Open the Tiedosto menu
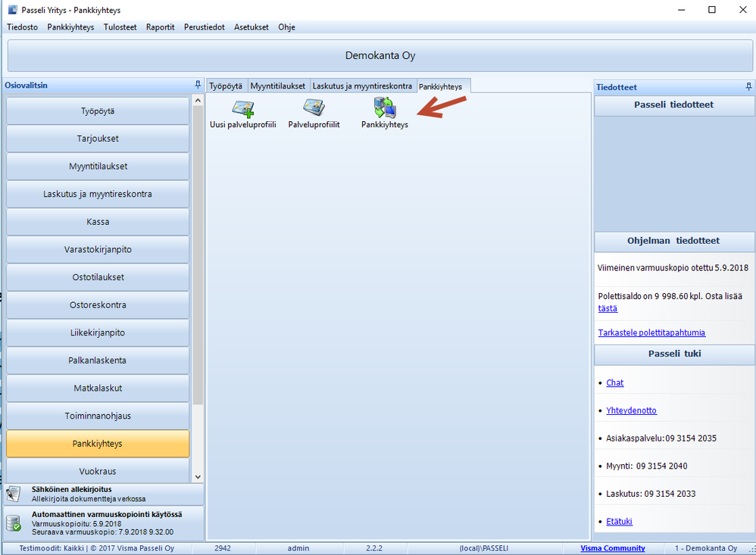This screenshot has width=756, height=555. click(x=22, y=27)
